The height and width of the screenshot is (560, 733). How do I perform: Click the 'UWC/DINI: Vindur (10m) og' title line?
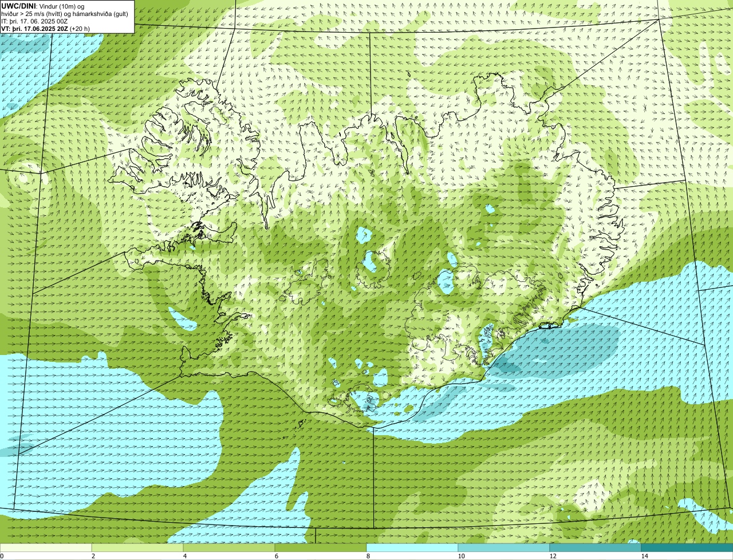click(x=43, y=6)
